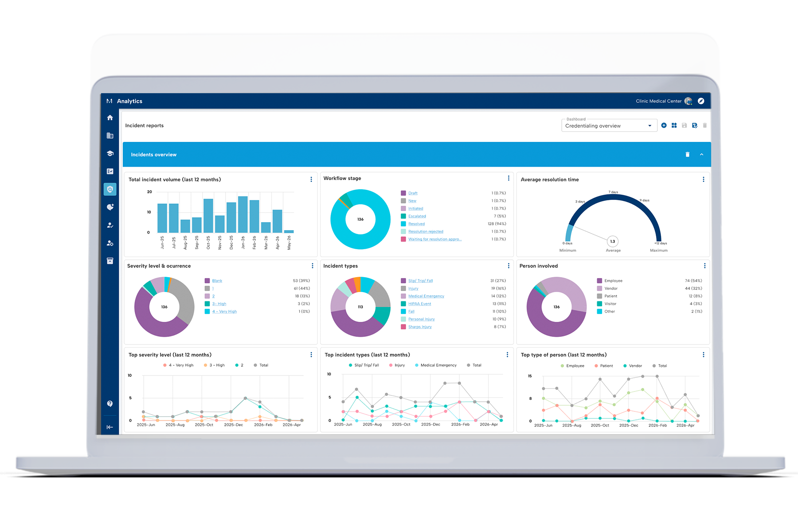Open the home icon in sidebar
798x532 pixels.
tap(110, 117)
